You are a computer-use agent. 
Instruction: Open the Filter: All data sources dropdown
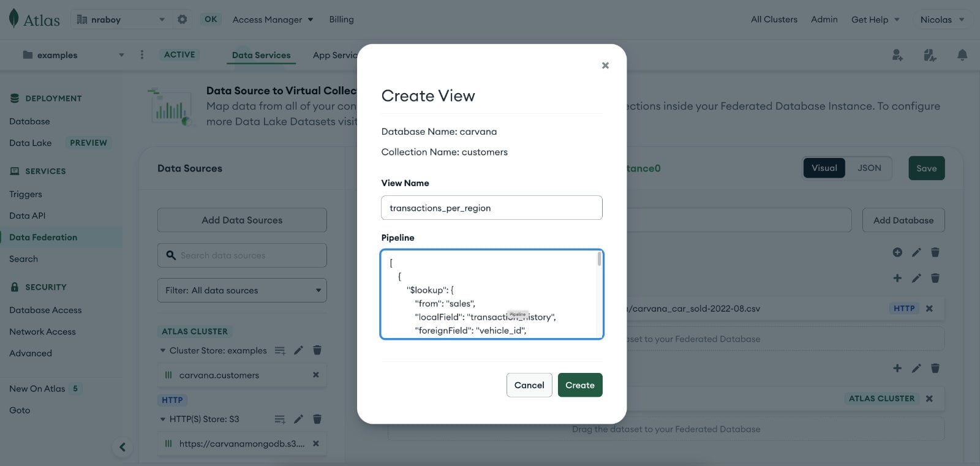pyautogui.click(x=242, y=290)
